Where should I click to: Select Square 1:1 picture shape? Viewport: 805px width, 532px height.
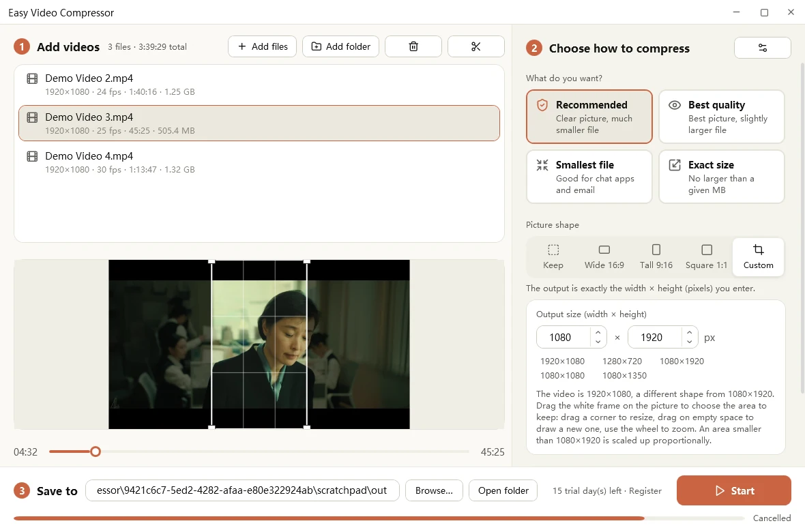[x=707, y=256]
